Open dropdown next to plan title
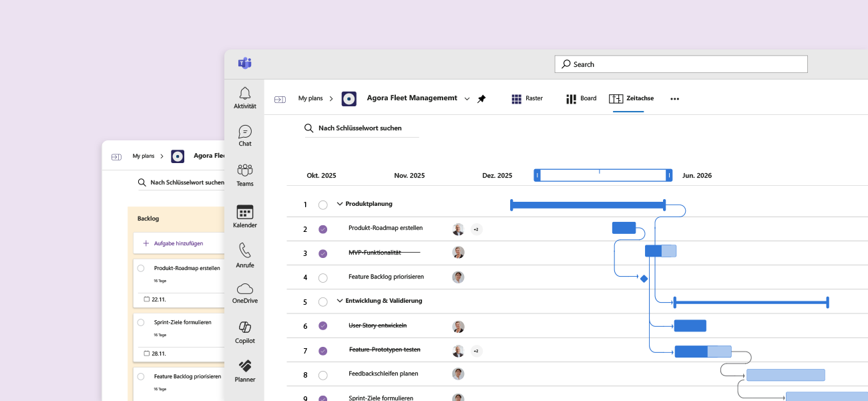868x401 pixels. coord(467,99)
